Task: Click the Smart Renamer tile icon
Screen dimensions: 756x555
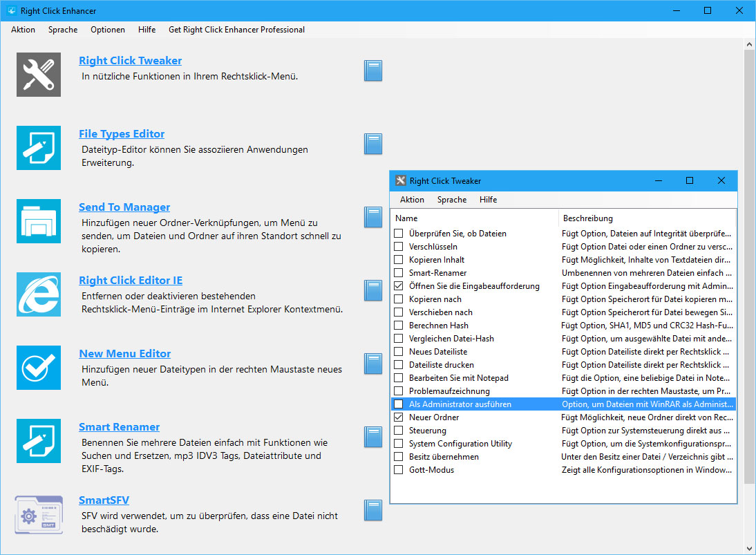Action: (39, 441)
